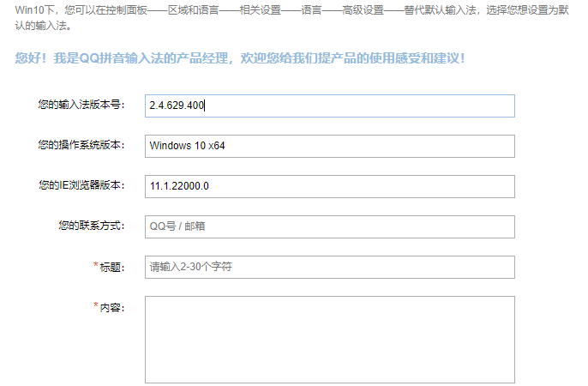The width and height of the screenshot is (588, 386).
Task: Click the 内容 content text area
Action: [330, 340]
